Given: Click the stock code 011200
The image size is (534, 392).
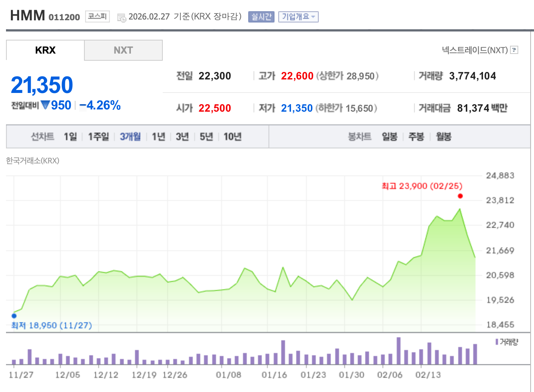Looking at the screenshot, I should (x=64, y=17).
